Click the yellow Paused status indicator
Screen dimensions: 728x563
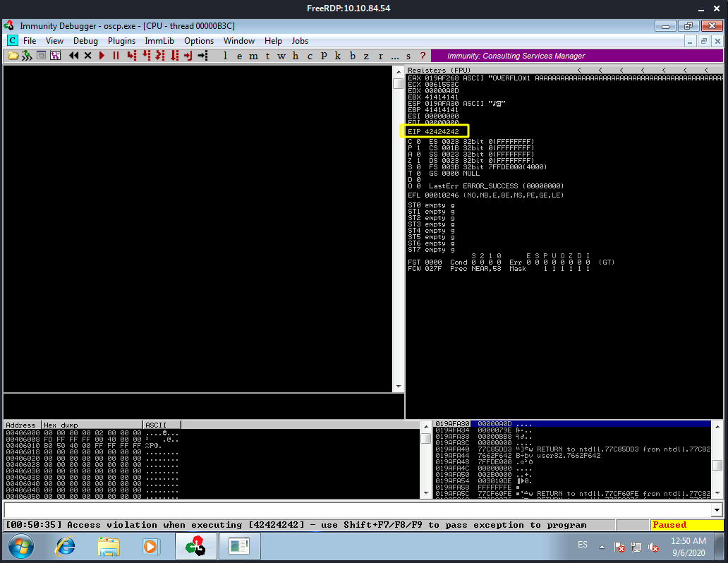point(686,525)
